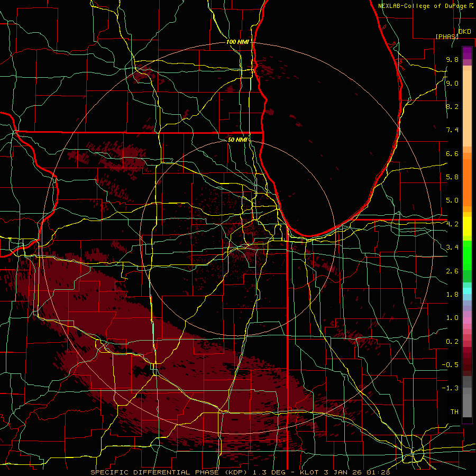Image resolution: width=476 pixels, height=476 pixels.
Task: Click the 100 NMI range ring label
Action: (237, 42)
